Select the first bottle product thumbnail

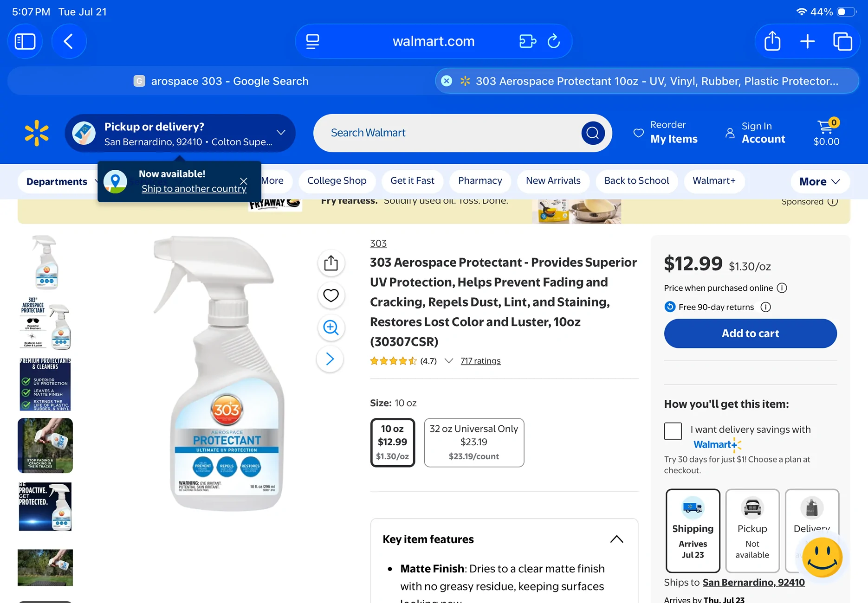[45, 262]
